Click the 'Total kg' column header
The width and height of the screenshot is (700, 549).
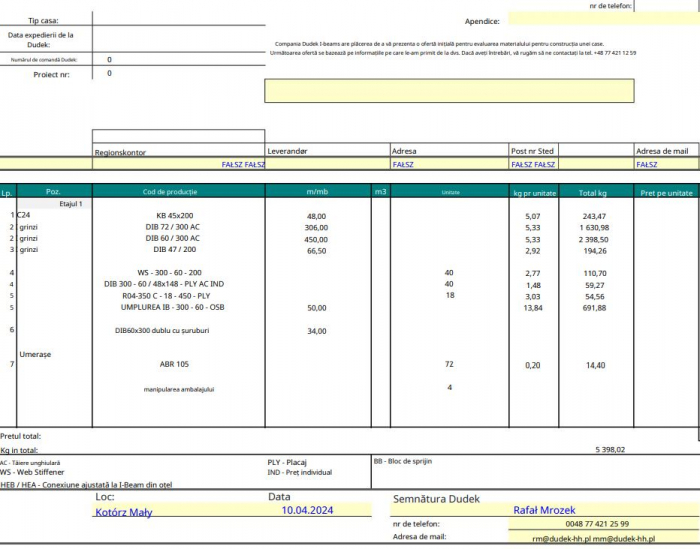(x=593, y=191)
